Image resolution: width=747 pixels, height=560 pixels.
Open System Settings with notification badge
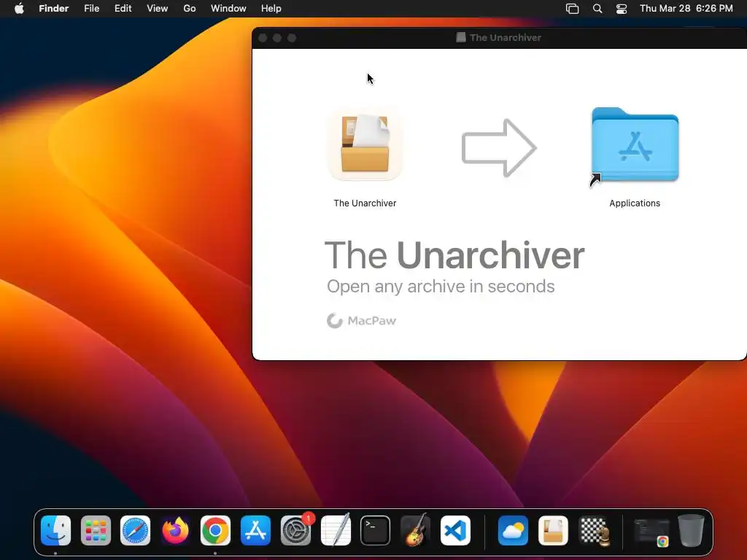coord(295,531)
